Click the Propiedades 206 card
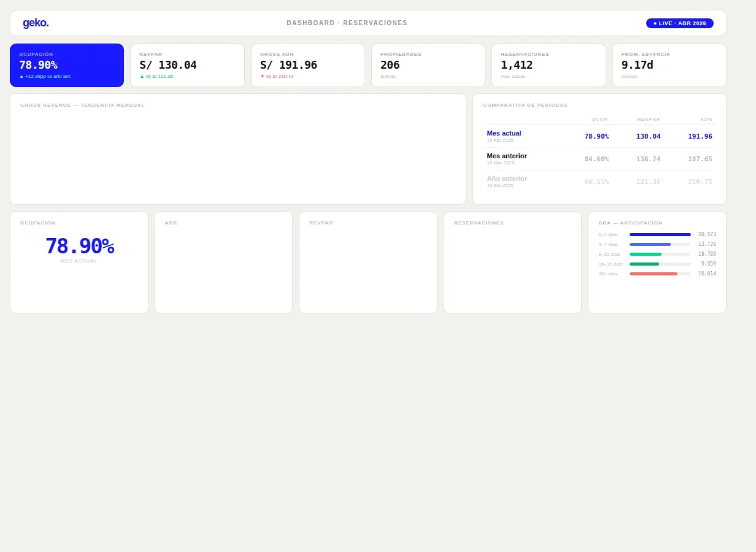756x552 pixels. pyautogui.click(x=428, y=65)
